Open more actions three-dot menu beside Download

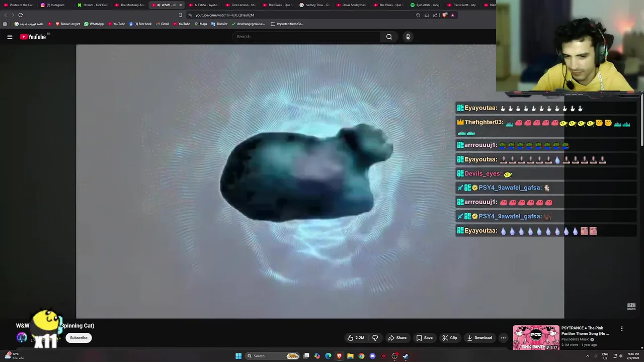tap(503, 338)
